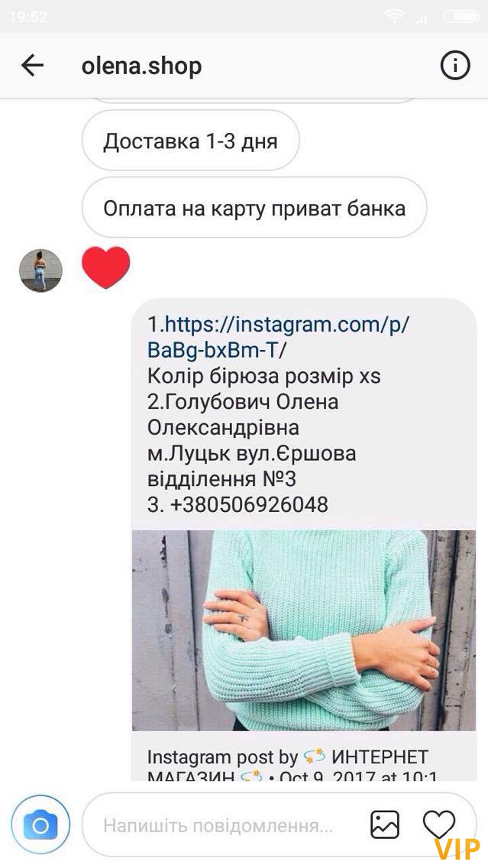Open the olena.shop profile title

click(141, 66)
